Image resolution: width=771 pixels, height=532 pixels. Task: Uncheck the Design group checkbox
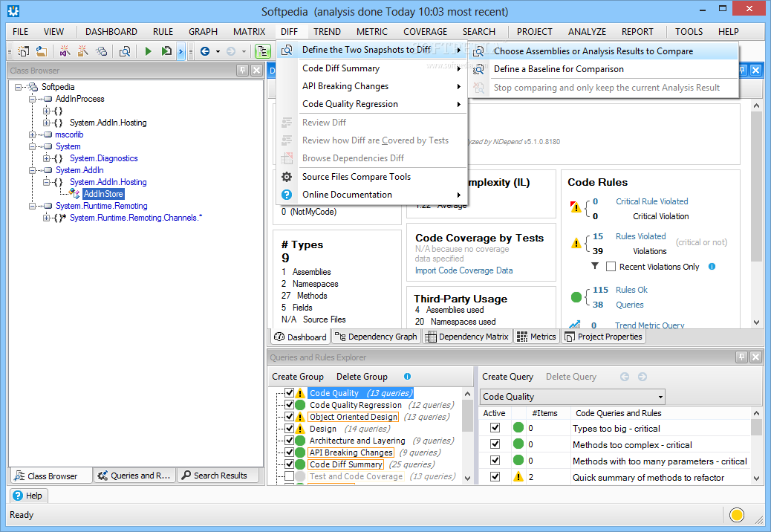tap(289, 428)
